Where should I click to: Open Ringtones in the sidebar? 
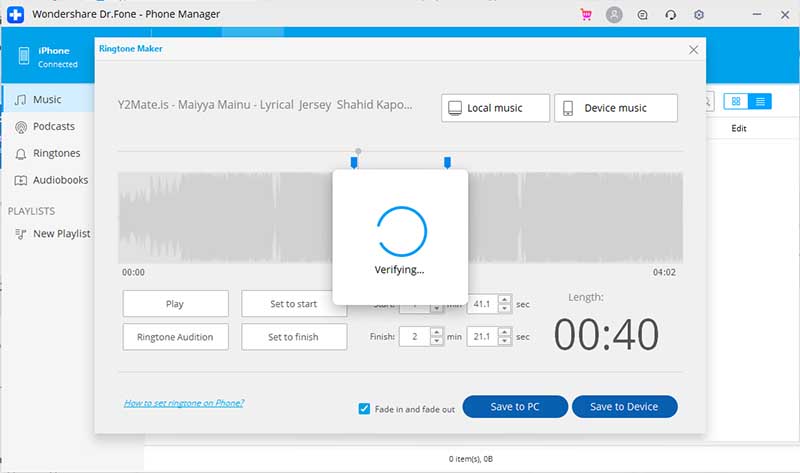(47, 154)
